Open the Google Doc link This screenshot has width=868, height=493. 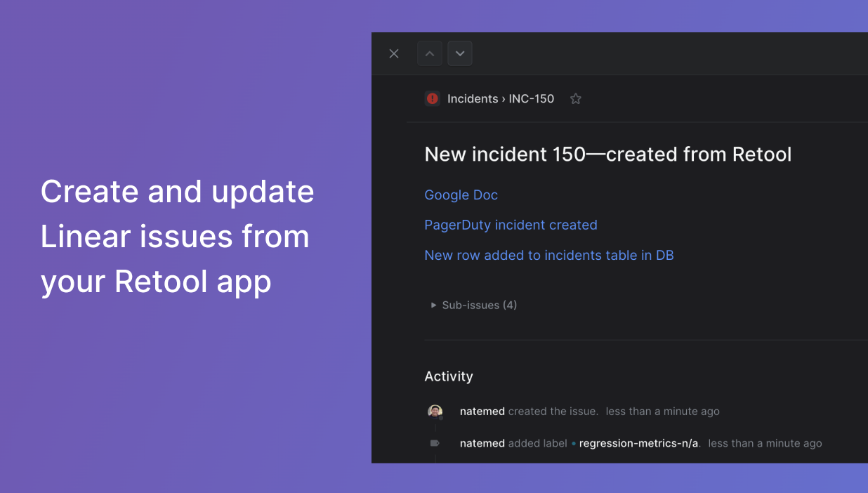(461, 195)
